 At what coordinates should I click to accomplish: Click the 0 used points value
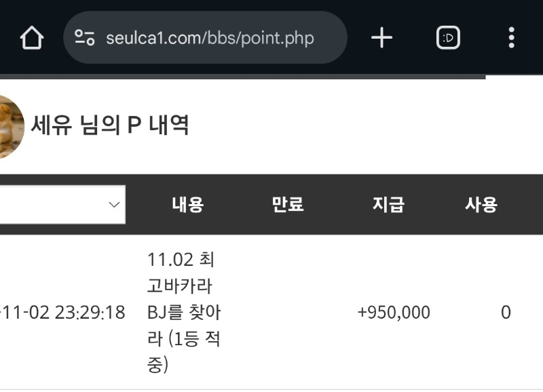tap(506, 313)
